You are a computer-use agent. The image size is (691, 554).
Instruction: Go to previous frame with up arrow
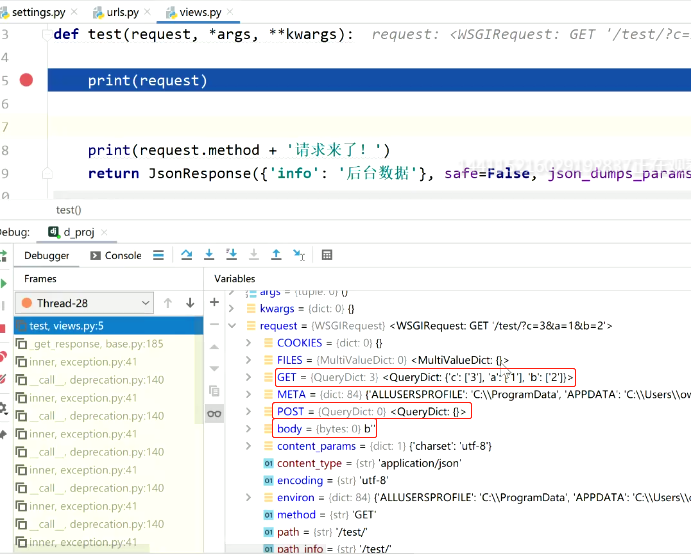pyautogui.click(x=167, y=303)
